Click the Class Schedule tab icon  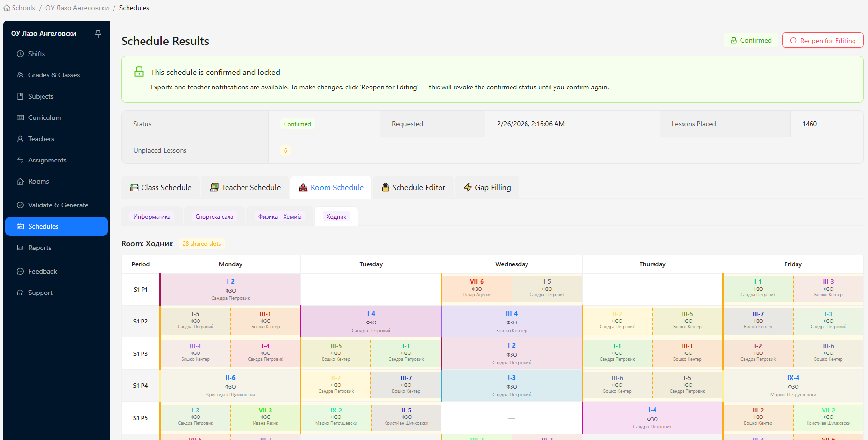coord(134,188)
